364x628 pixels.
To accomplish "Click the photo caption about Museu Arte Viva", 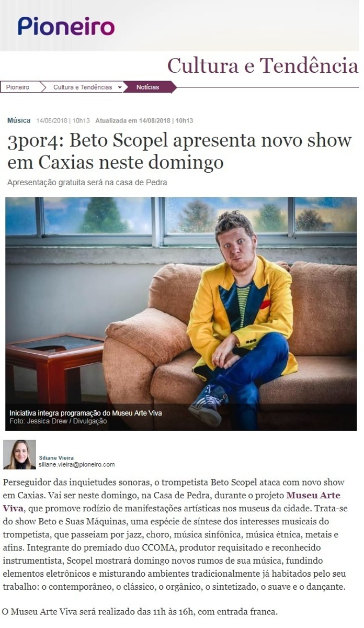I will click(86, 413).
